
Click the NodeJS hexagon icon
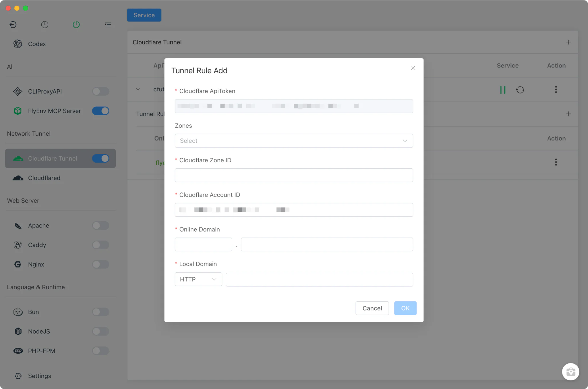coord(18,331)
